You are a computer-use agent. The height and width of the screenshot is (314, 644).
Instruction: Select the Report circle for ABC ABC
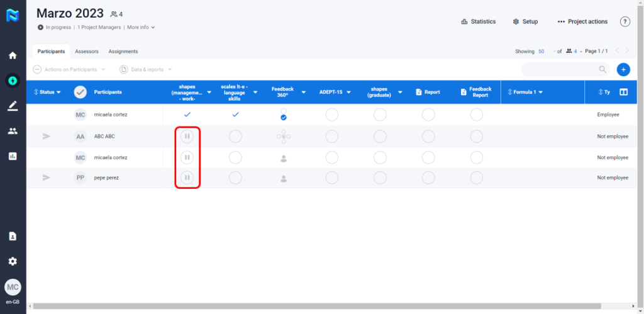click(428, 137)
